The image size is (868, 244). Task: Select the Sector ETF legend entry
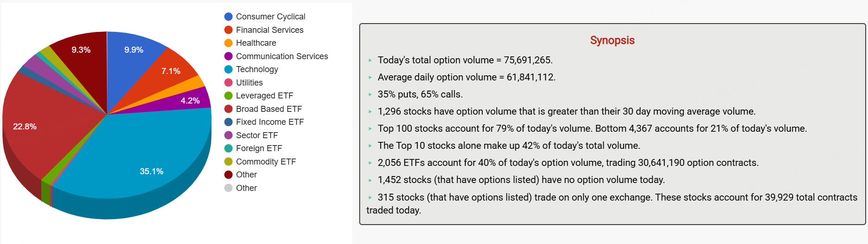(x=251, y=135)
